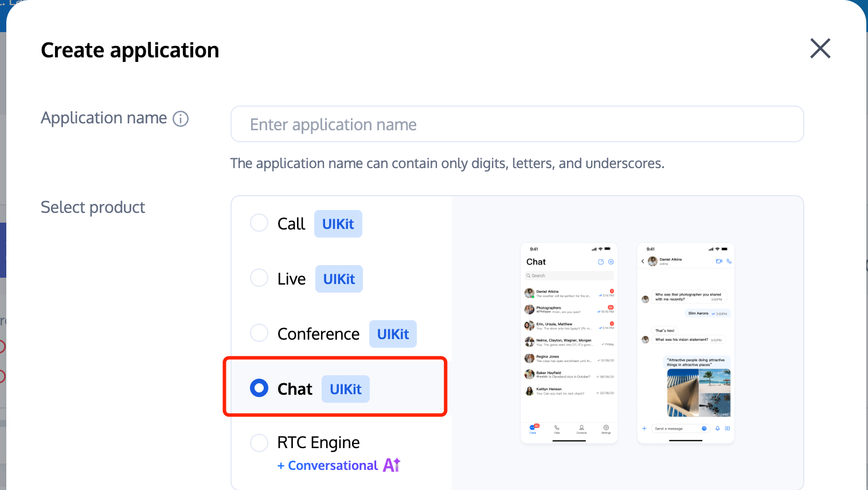Select the Call product radio button
The height and width of the screenshot is (490, 868).
(259, 223)
